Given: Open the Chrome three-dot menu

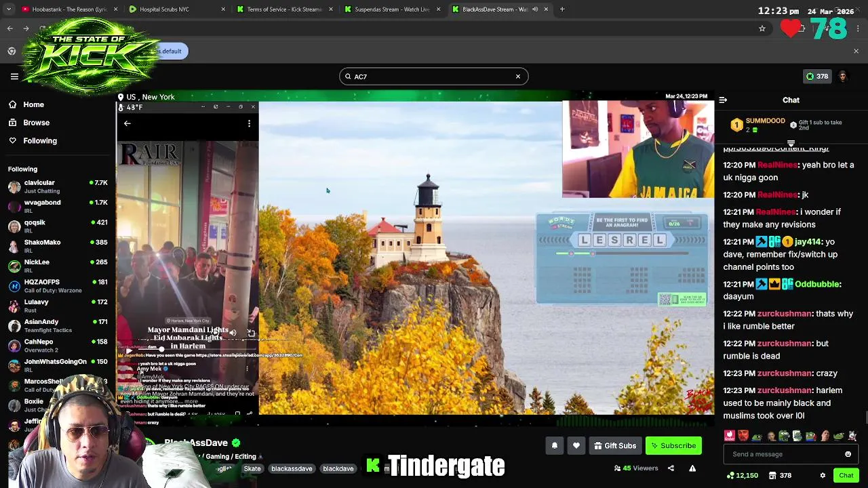Looking at the screenshot, I should click(858, 28).
